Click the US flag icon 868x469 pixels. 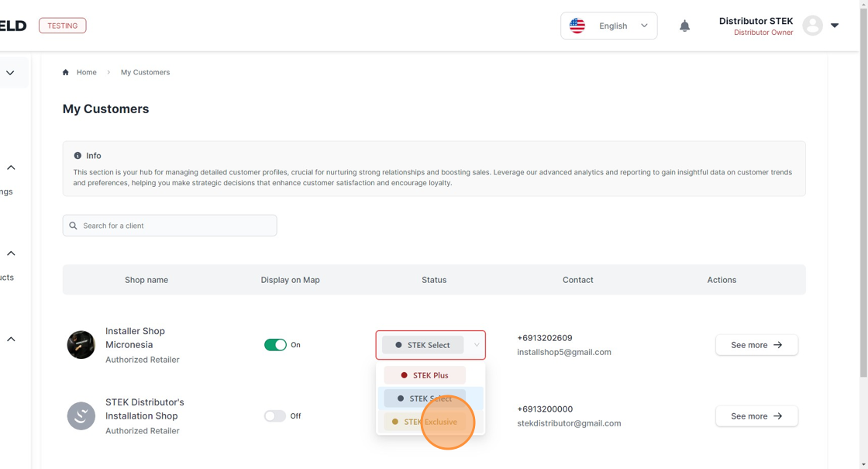point(577,26)
